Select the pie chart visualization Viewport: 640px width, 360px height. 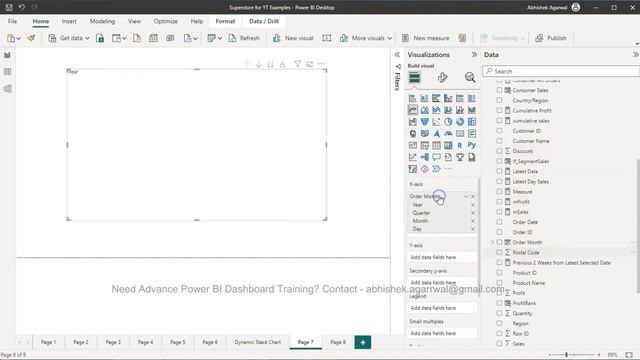(448, 122)
